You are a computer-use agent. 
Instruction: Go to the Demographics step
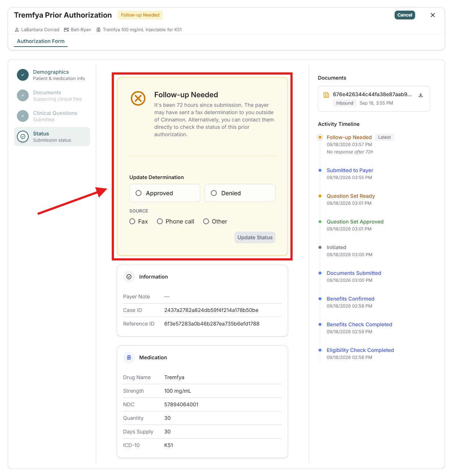point(52,75)
